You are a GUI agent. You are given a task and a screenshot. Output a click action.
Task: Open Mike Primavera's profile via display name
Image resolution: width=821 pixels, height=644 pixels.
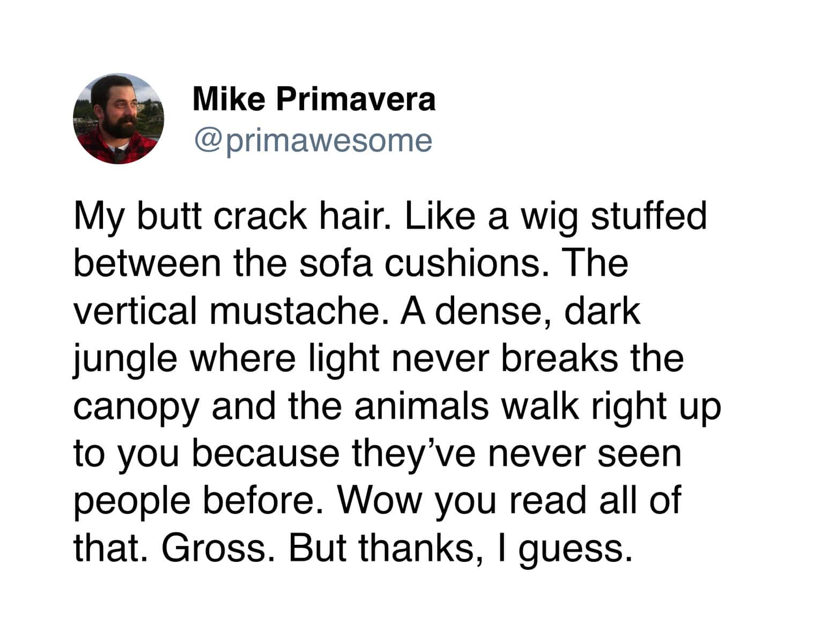pos(314,100)
